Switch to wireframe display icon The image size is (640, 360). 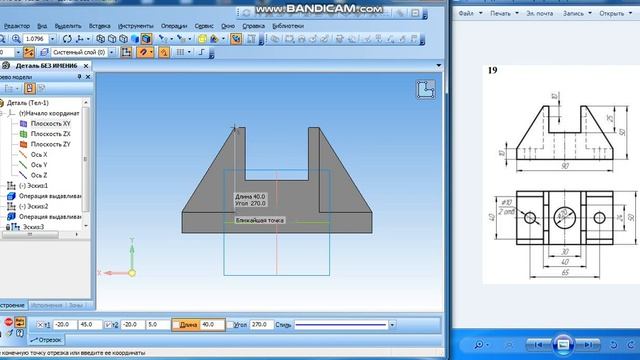[x=100, y=39]
